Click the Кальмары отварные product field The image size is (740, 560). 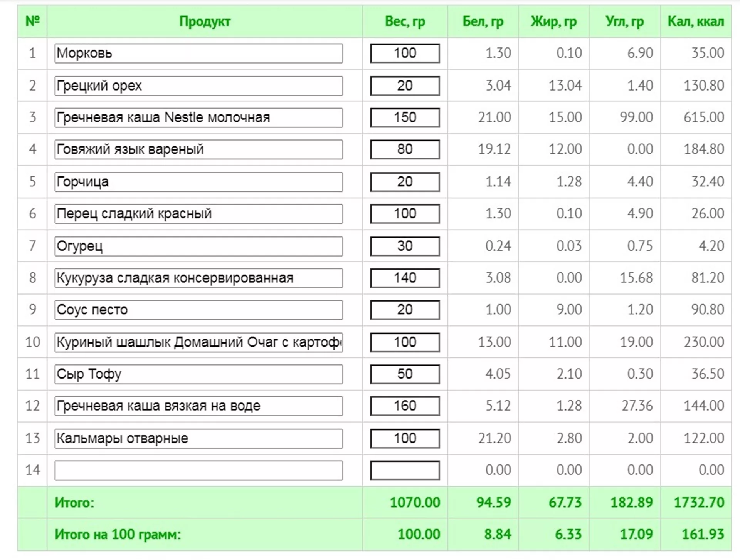tap(198, 439)
